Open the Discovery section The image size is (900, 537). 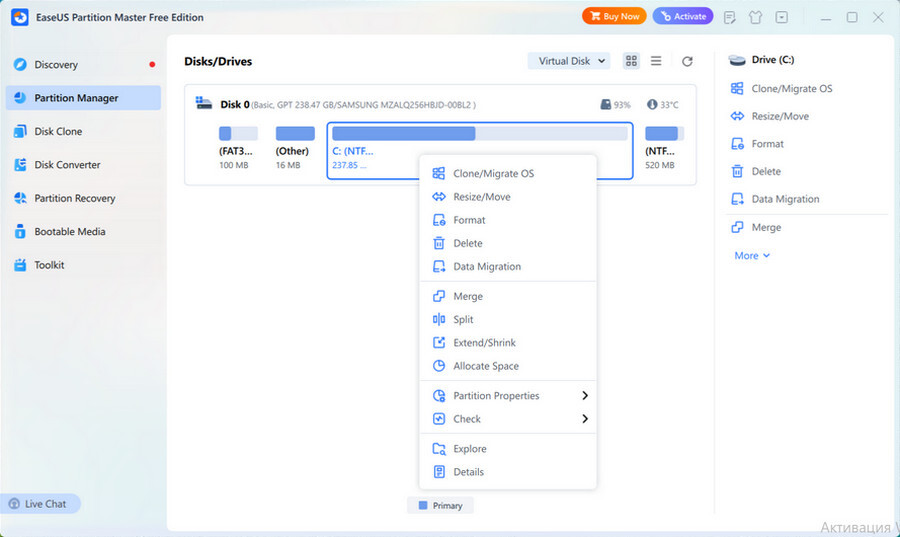83,64
